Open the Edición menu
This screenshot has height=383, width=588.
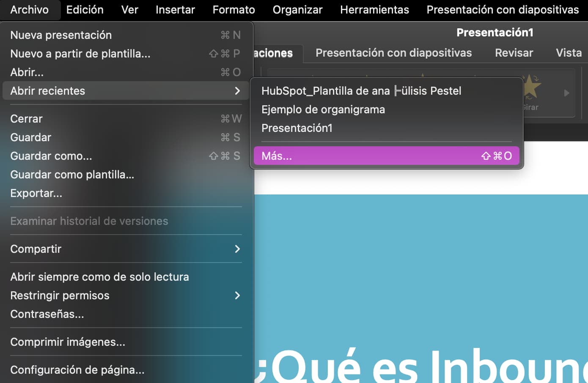[84, 9]
